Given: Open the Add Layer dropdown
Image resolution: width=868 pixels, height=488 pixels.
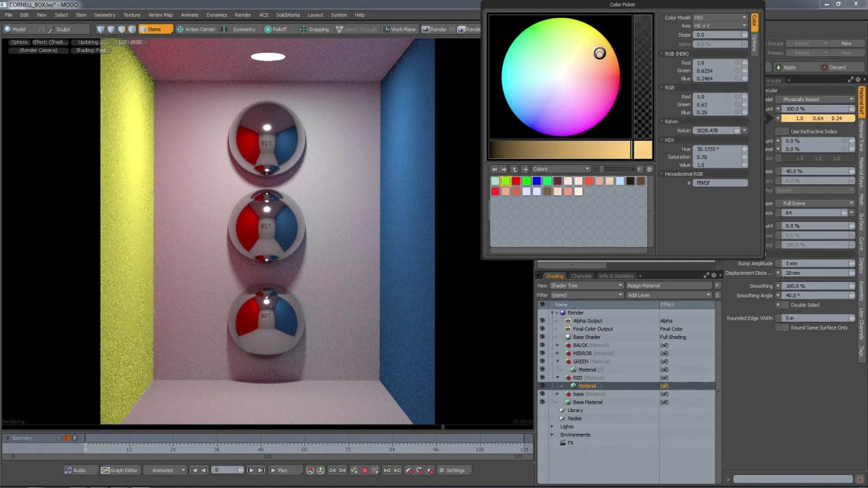Looking at the screenshot, I should [x=669, y=294].
